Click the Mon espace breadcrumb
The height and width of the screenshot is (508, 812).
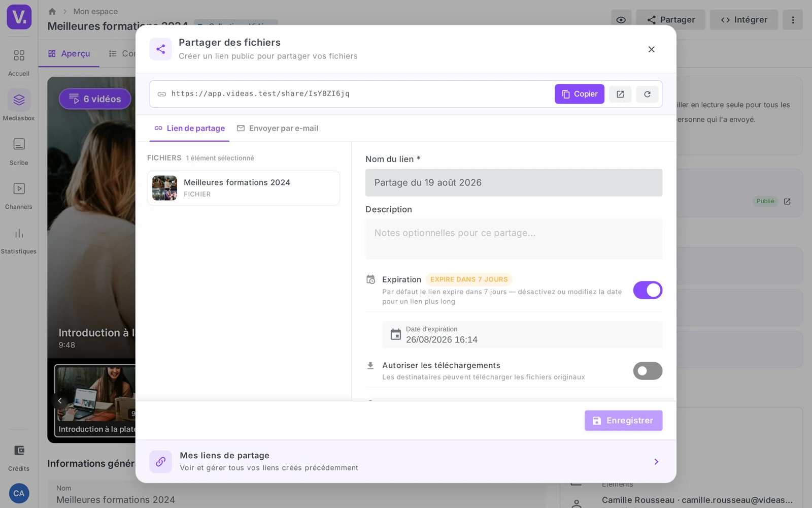[95, 11]
